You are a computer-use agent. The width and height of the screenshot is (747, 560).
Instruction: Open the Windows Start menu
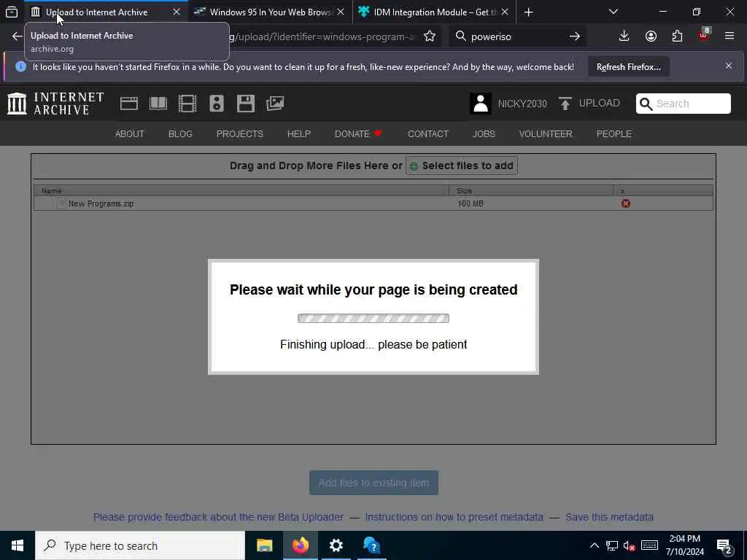18,545
